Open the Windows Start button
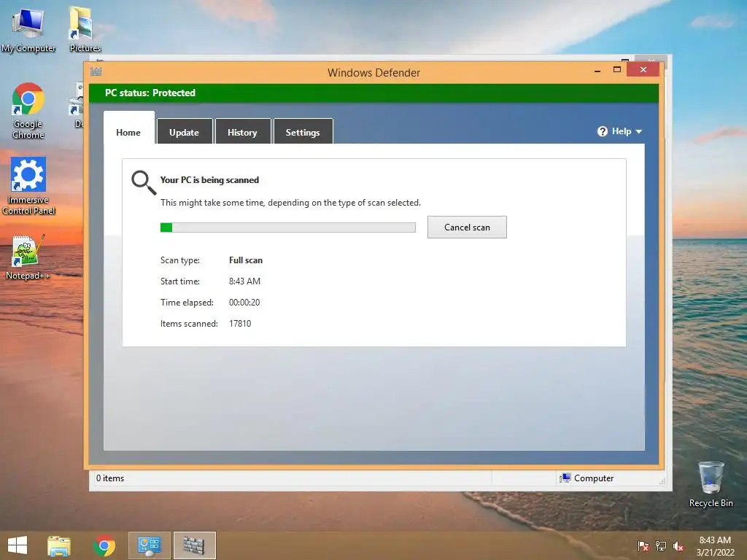This screenshot has height=560, width=747. click(18, 545)
